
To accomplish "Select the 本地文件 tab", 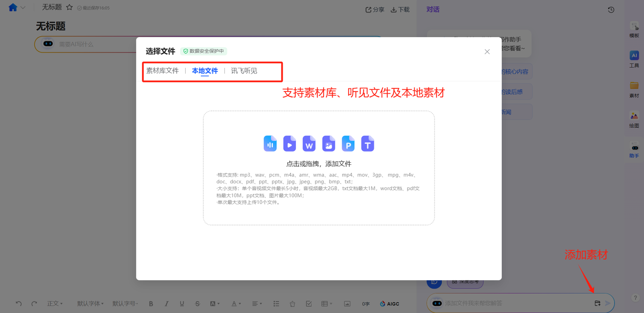I will [205, 71].
